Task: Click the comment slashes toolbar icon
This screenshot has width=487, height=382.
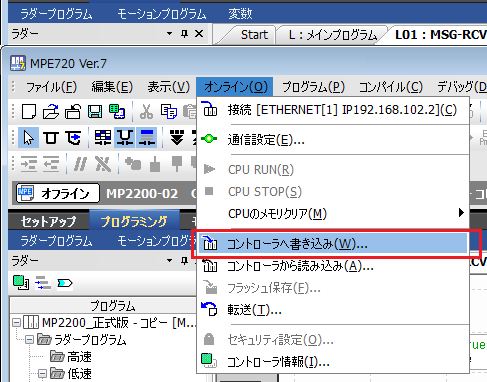Action: pyautogui.click(x=80, y=164)
